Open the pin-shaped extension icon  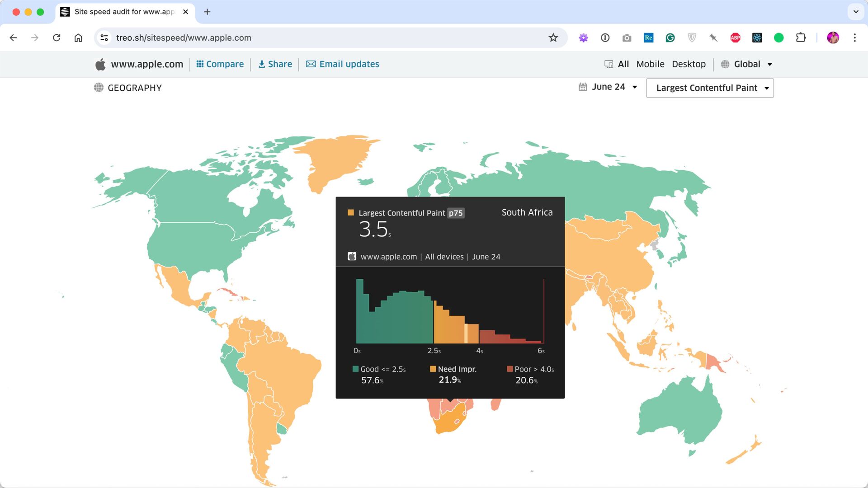click(714, 38)
